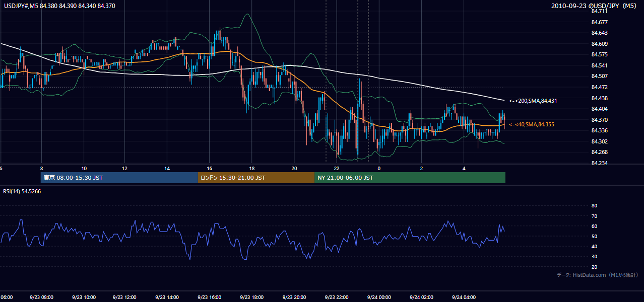This screenshot has height=302, width=644.
Task: Click RSI scale value 40
Action: [x=594, y=246]
